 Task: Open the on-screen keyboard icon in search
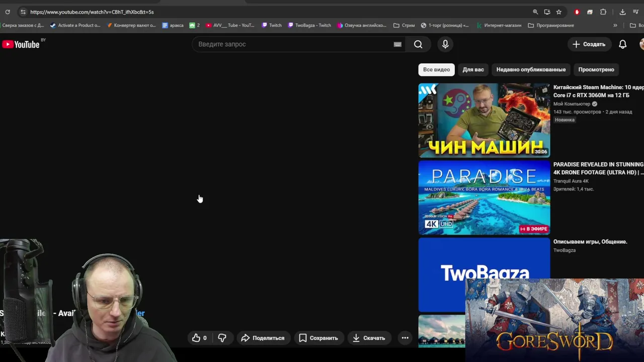397,44
